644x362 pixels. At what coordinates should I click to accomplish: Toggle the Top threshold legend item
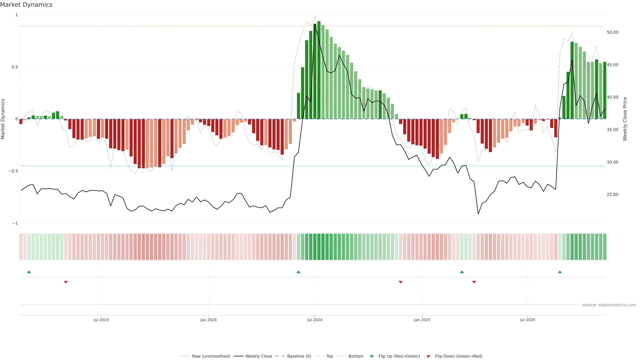(330, 356)
